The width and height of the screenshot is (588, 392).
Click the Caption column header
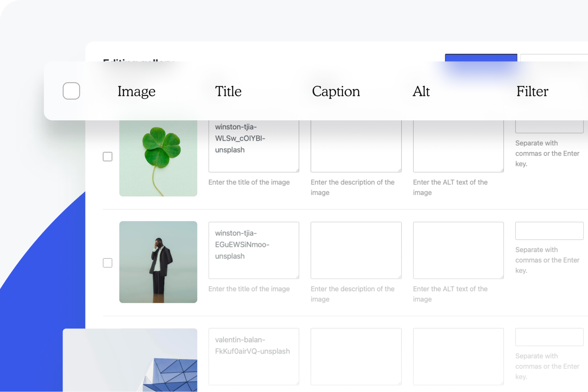click(x=336, y=92)
